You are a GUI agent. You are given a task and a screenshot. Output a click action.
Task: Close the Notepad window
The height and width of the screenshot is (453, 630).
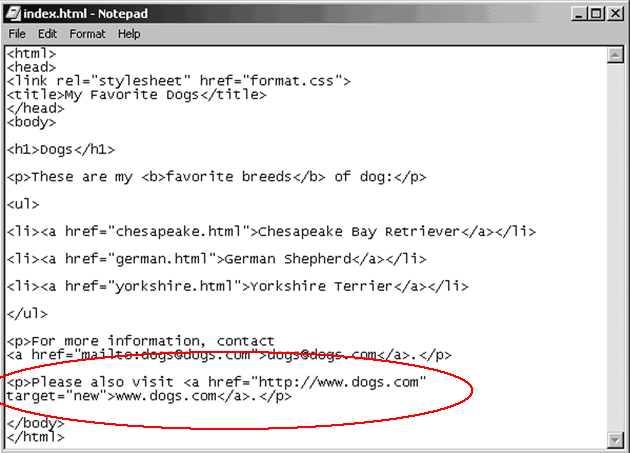coord(615,14)
